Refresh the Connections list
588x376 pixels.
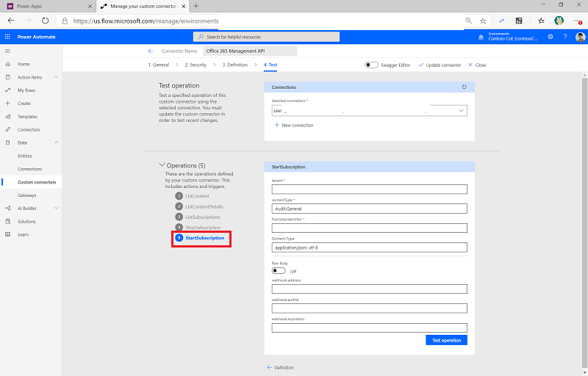coord(465,87)
